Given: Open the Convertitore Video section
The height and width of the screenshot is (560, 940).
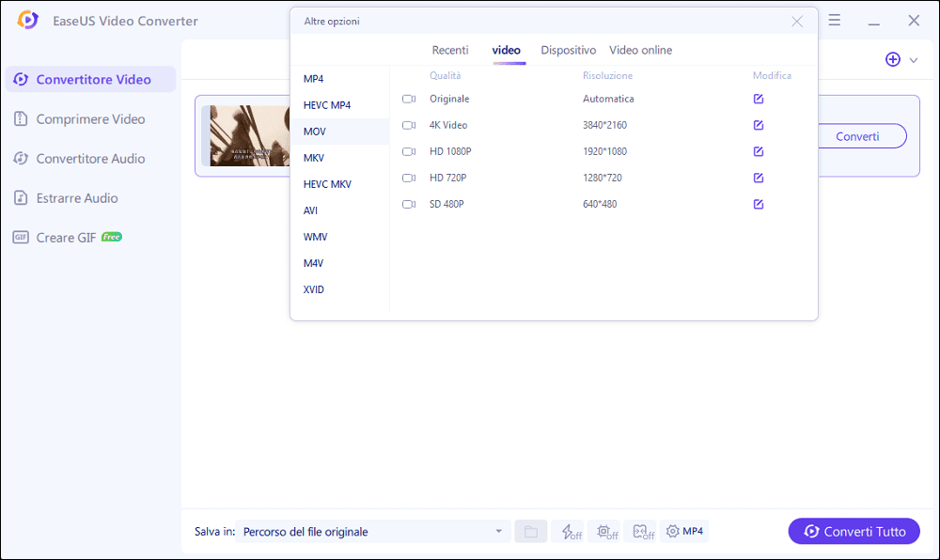Looking at the screenshot, I should point(90,79).
